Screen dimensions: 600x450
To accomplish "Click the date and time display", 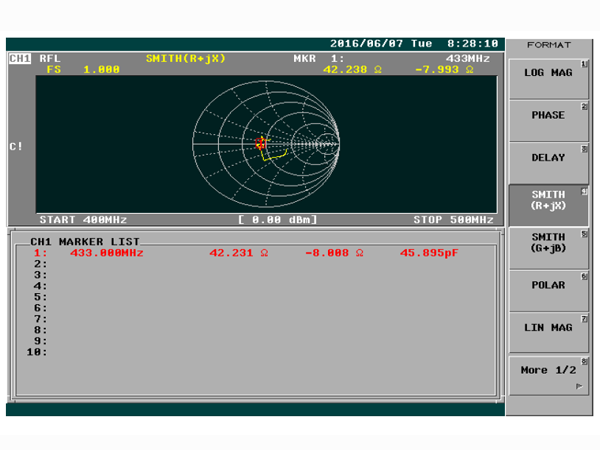I will coord(414,44).
